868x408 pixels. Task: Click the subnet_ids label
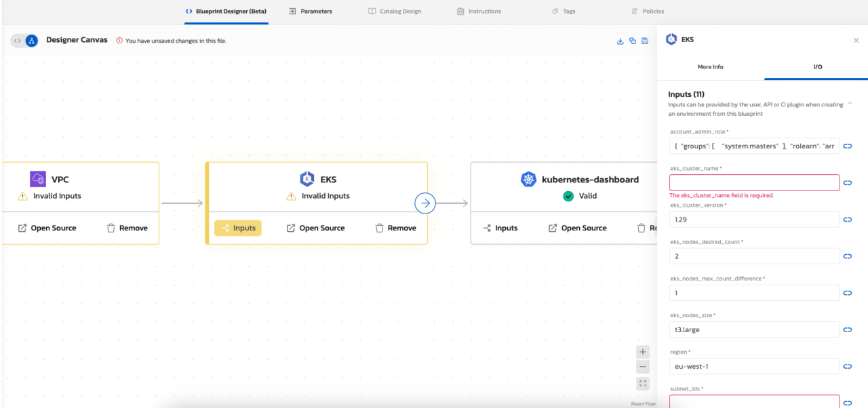[x=686, y=388]
